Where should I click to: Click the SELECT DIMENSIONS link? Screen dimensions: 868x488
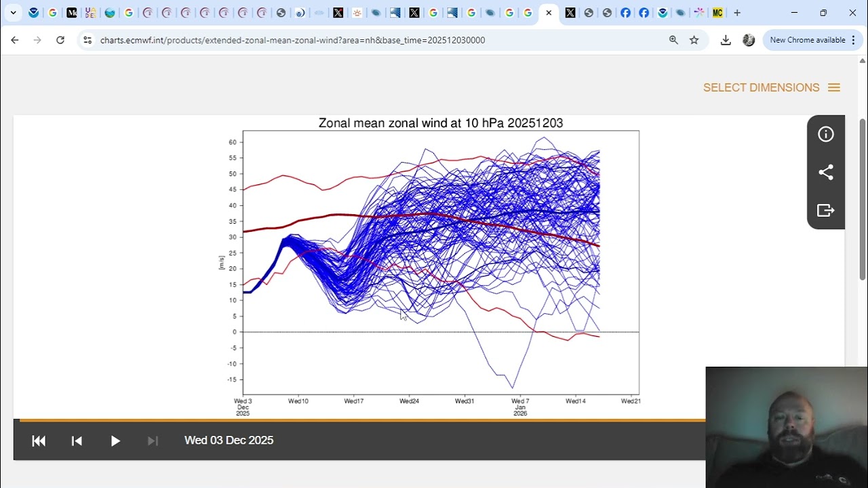point(761,87)
